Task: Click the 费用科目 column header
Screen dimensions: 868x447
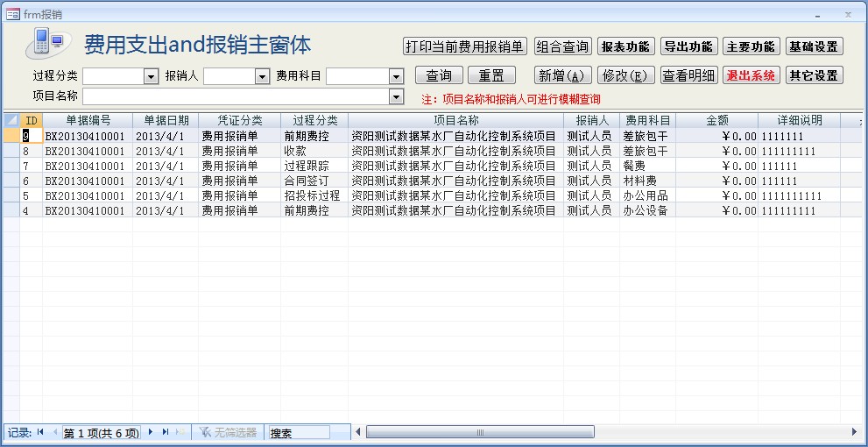Action: (647, 120)
